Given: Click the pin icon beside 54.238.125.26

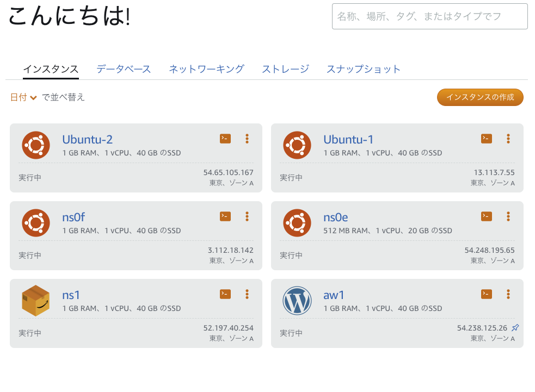Looking at the screenshot, I should coord(515,328).
